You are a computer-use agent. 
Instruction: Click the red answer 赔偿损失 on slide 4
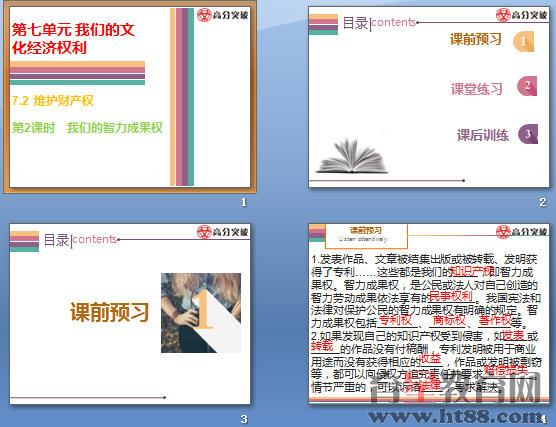(x=506, y=370)
